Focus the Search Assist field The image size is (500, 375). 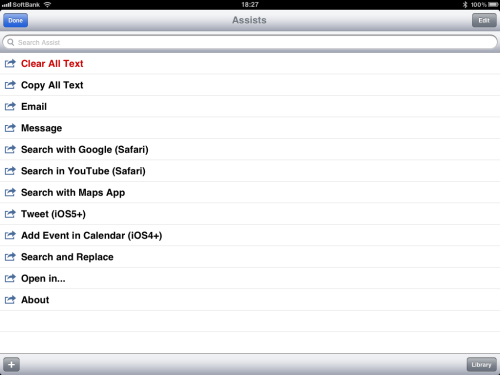click(250, 42)
